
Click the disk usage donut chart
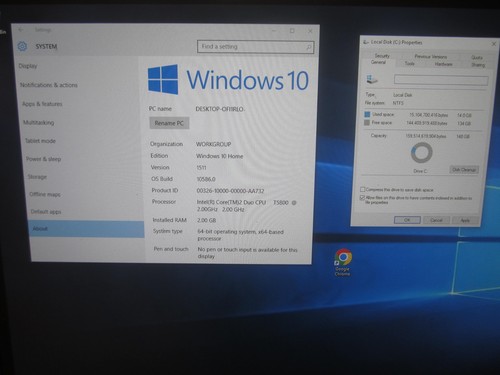pos(422,153)
